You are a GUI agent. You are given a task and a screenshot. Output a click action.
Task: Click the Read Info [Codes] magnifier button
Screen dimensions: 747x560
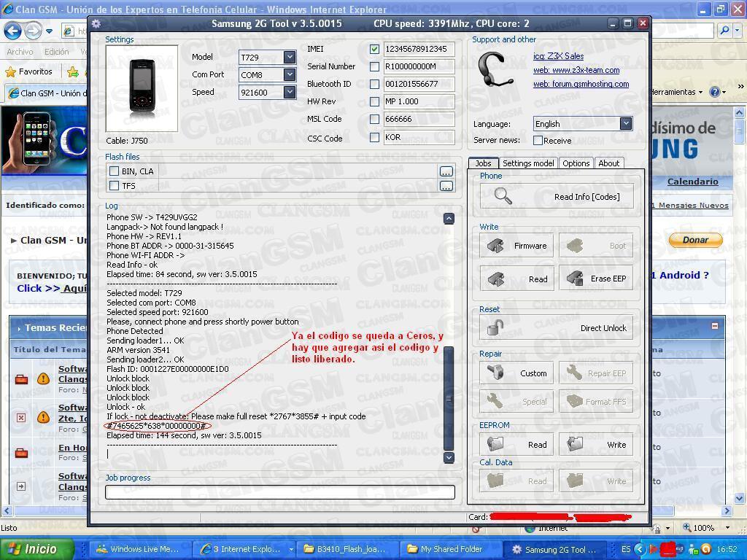[x=557, y=197]
